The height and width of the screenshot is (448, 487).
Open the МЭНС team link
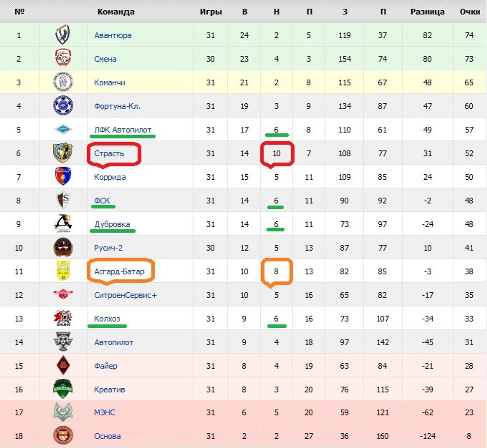click(104, 412)
